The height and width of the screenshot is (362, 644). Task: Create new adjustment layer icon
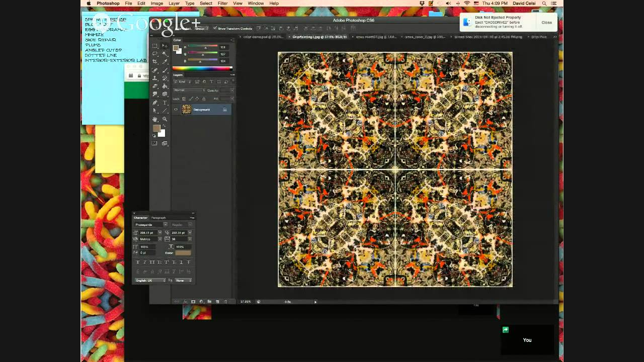coord(201,302)
